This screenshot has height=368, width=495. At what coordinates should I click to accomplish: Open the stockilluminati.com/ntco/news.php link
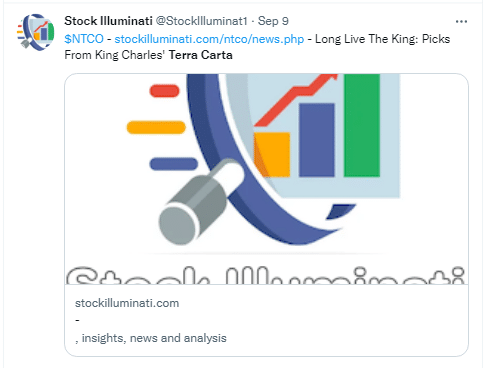209,39
